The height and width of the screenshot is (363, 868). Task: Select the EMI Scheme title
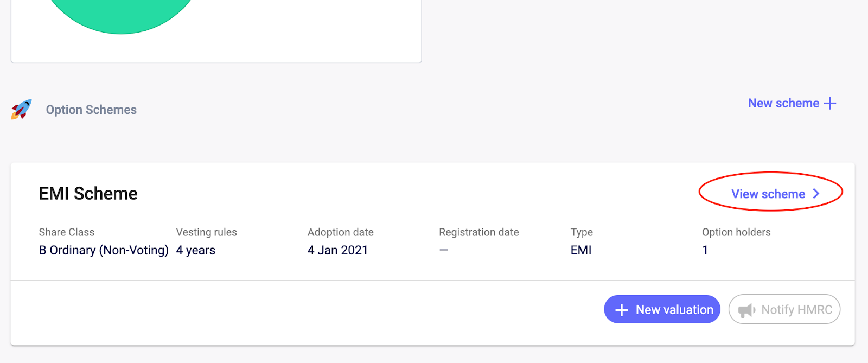point(88,194)
